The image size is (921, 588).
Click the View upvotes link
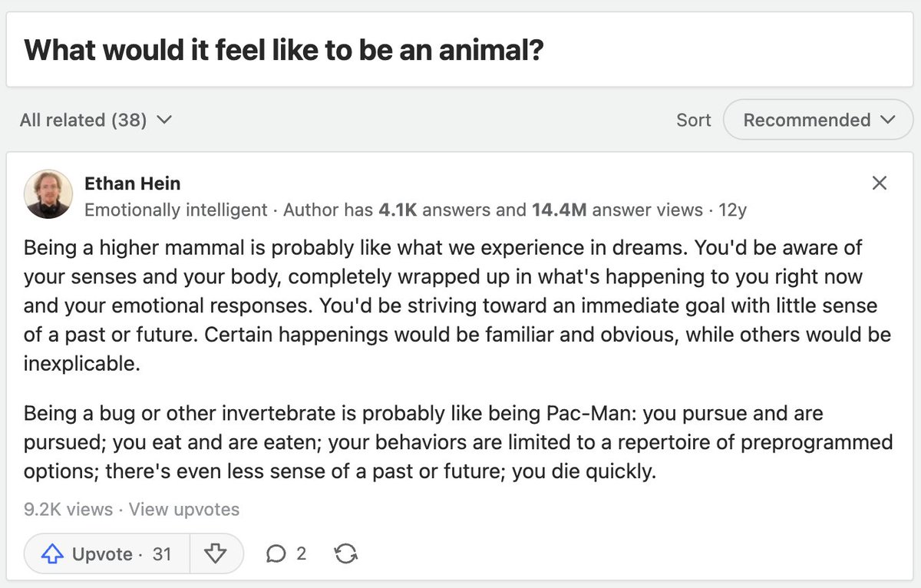point(184,509)
